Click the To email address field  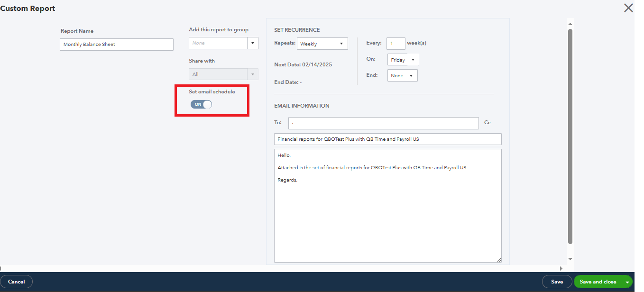pyautogui.click(x=383, y=123)
